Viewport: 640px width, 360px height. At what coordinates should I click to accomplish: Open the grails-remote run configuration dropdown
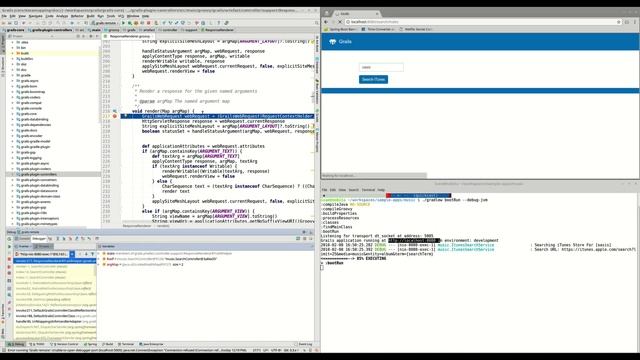[104, 23]
